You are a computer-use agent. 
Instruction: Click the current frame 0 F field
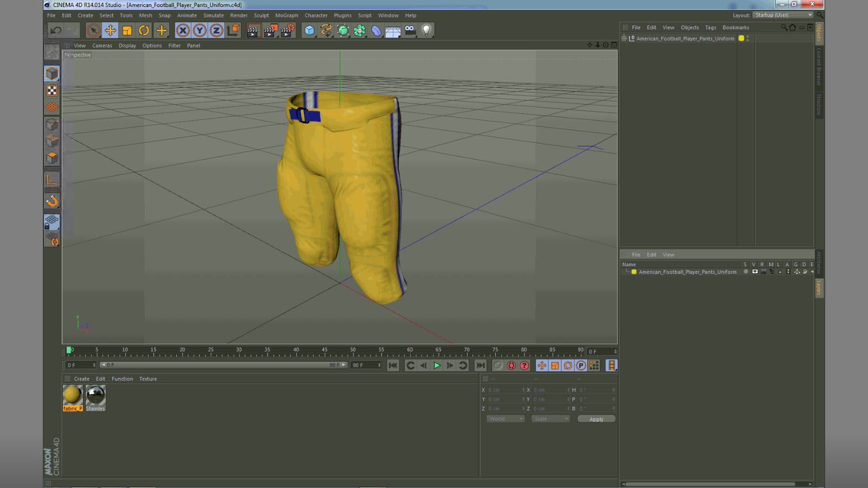click(x=602, y=351)
